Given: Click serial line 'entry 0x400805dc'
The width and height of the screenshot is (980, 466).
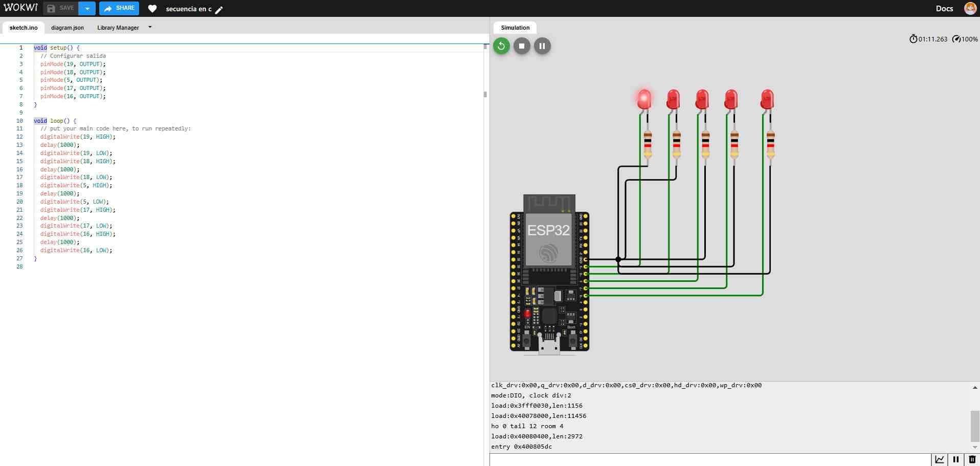Looking at the screenshot, I should pyautogui.click(x=521, y=447).
